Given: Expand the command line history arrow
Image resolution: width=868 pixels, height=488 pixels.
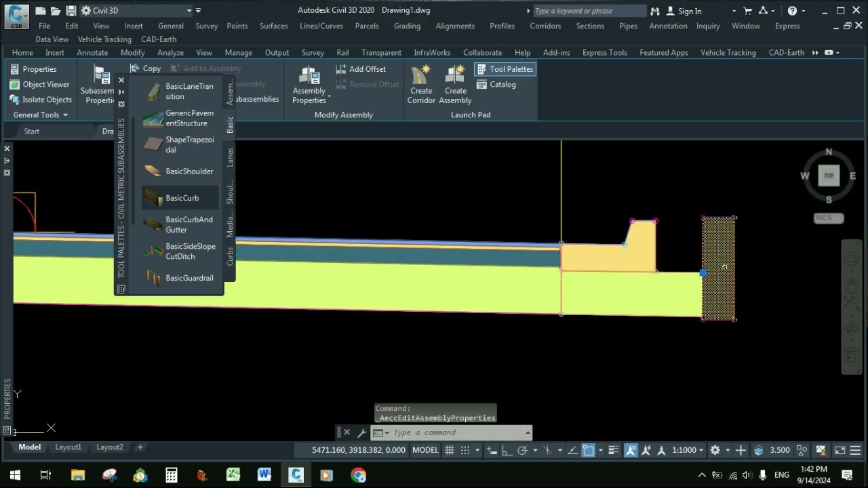Looking at the screenshot, I should [x=528, y=432].
